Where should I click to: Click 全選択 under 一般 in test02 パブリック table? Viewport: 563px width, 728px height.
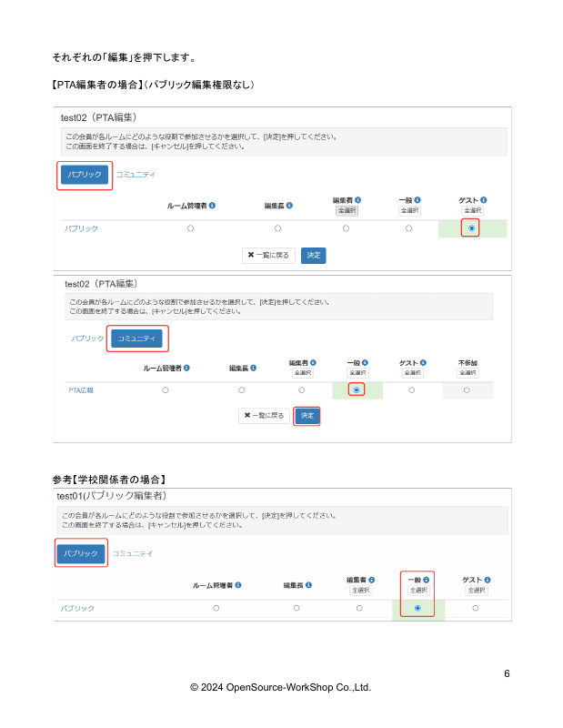(x=410, y=210)
